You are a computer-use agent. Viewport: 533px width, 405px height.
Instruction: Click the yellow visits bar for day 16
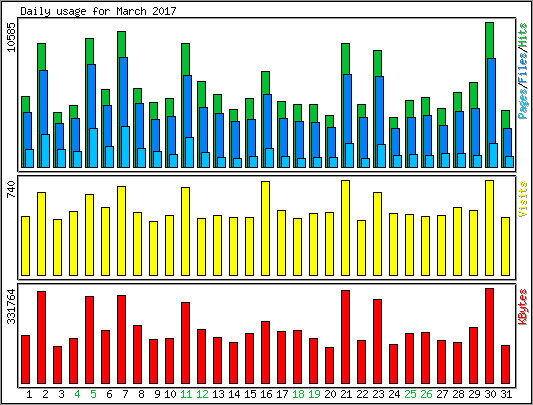(265, 229)
